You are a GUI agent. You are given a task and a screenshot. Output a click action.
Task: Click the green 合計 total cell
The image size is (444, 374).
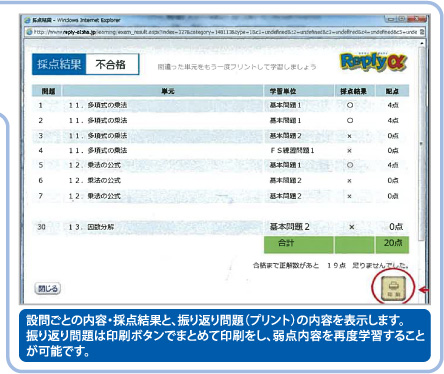[298, 244]
